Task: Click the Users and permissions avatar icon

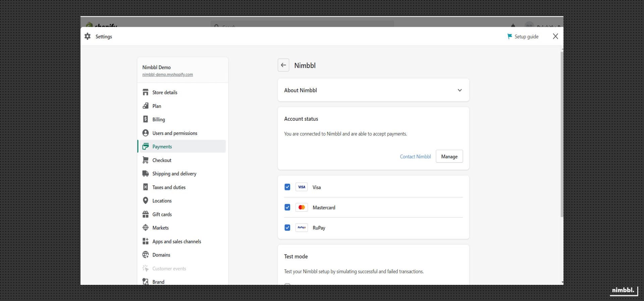Action: click(x=146, y=133)
